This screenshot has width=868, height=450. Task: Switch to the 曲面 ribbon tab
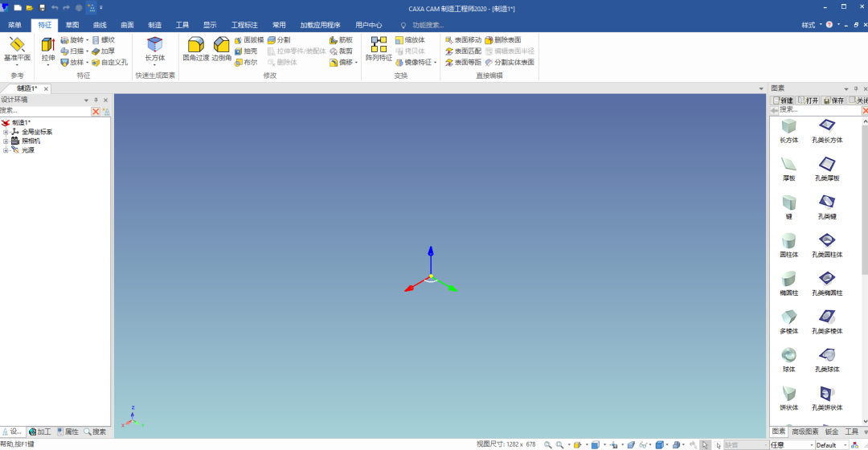tap(127, 25)
